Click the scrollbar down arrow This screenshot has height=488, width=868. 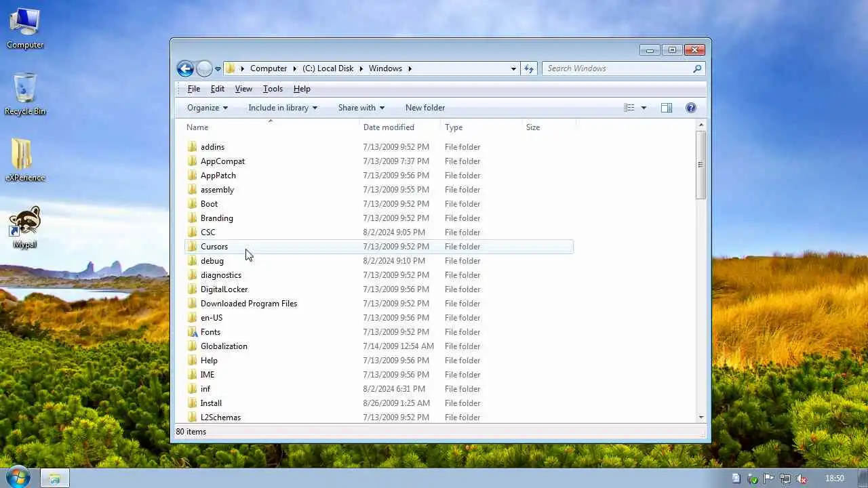point(701,418)
